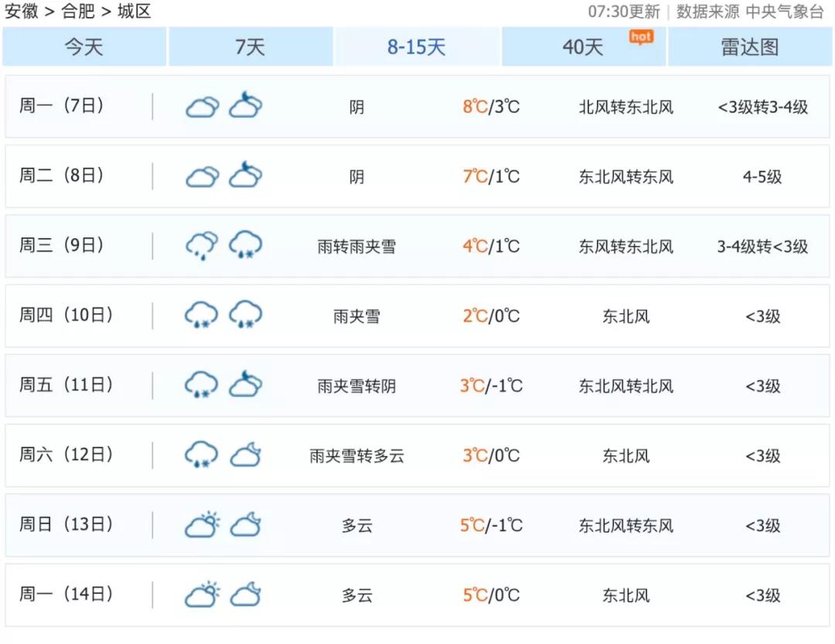Click the night overcast icon for 周五（11日）

[246, 383]
